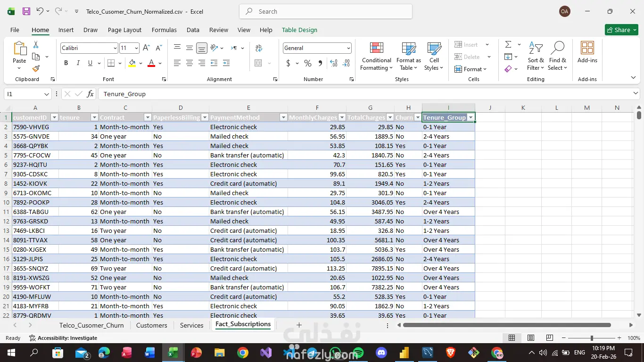
Task: Click the Share button
Action: coord(621,30)
